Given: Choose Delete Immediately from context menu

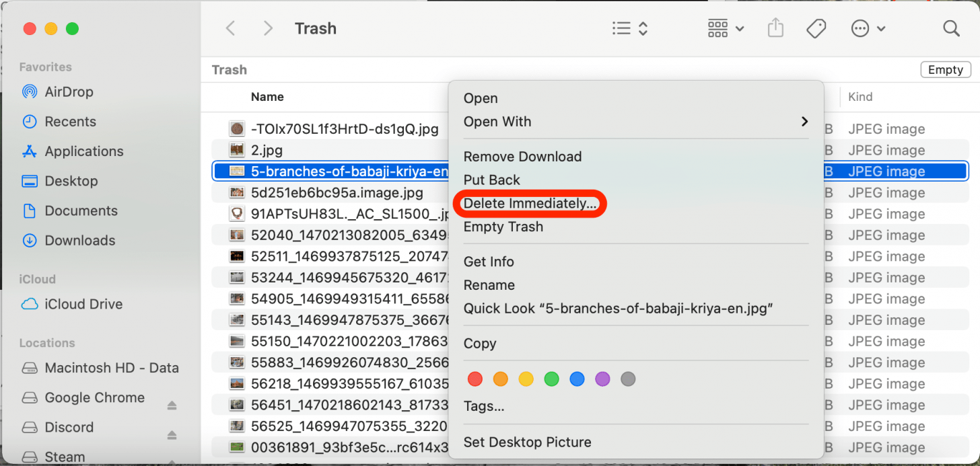Looking at the screenshot, I should tap(530, 204).
